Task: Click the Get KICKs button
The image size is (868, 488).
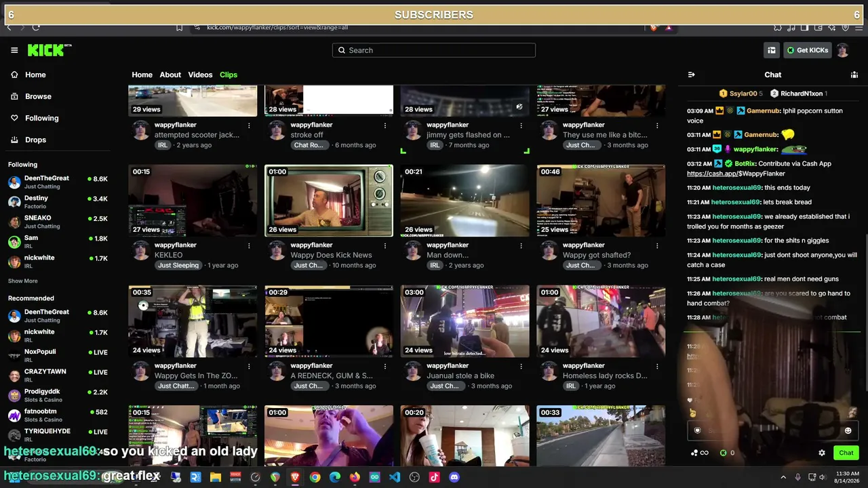Action: coord(808,50)
